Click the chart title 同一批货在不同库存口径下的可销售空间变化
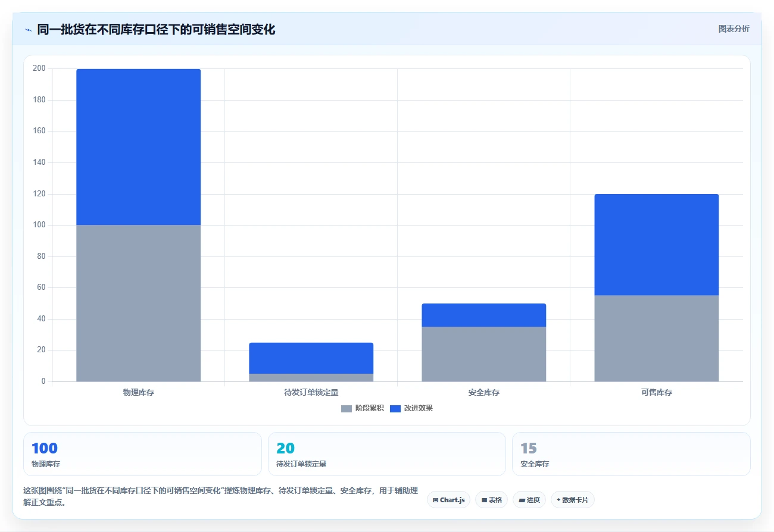This screenshot has width=774, height=532. click(156, 29)
